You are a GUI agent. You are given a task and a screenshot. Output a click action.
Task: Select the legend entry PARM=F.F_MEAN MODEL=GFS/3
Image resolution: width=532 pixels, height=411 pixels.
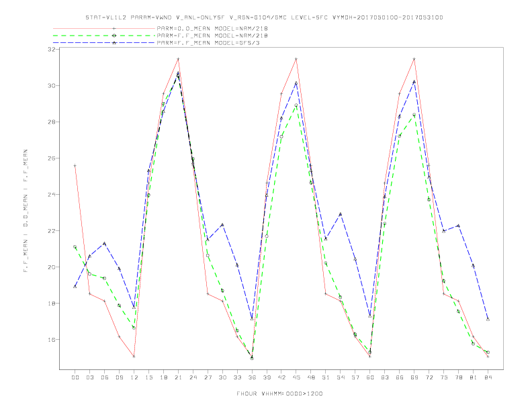click(208, 43)
